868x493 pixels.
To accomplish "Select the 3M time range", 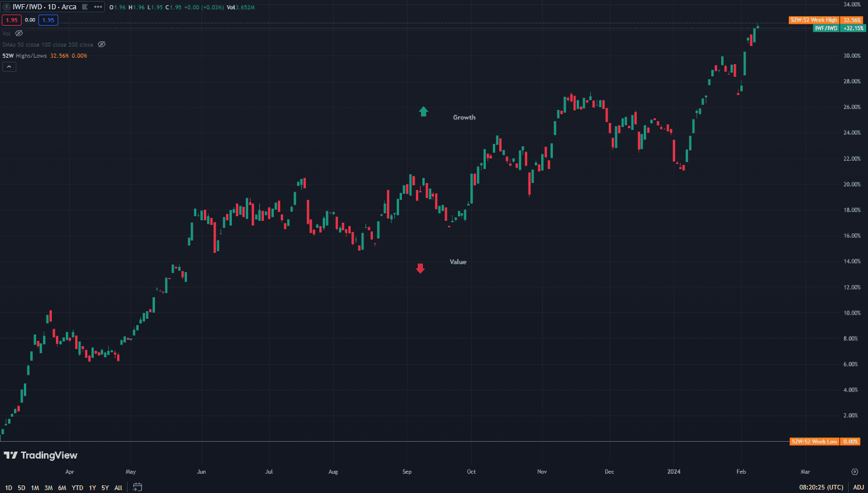I will click(48, 488).
